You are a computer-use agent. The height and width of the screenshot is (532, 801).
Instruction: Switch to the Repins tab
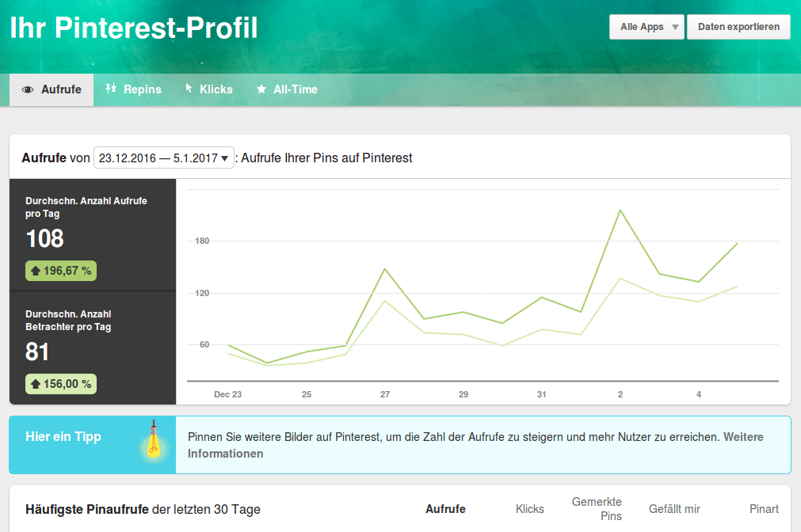click(133, 90)
